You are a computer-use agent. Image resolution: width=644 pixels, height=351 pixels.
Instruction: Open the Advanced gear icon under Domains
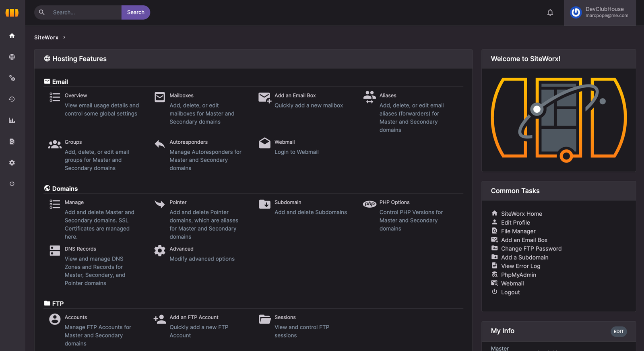pyautogui.click(x=160, y=250)
